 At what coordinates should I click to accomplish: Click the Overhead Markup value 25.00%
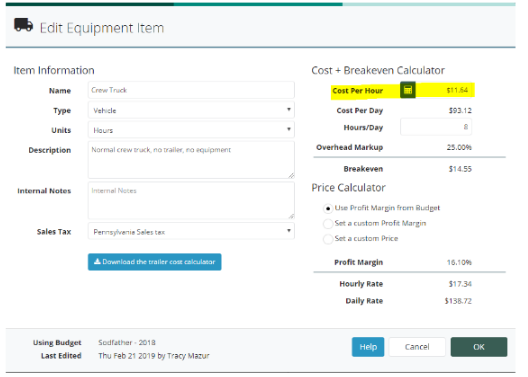[459, 147]
